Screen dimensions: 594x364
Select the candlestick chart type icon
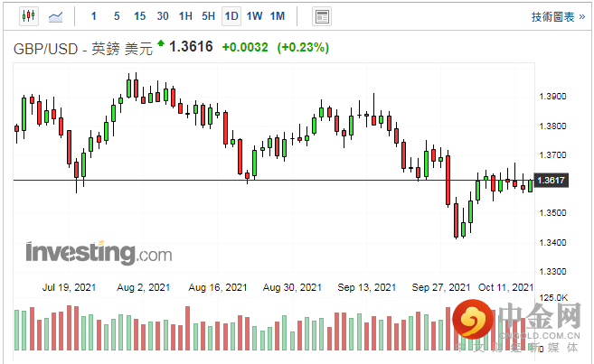click(x=27, y=16)
